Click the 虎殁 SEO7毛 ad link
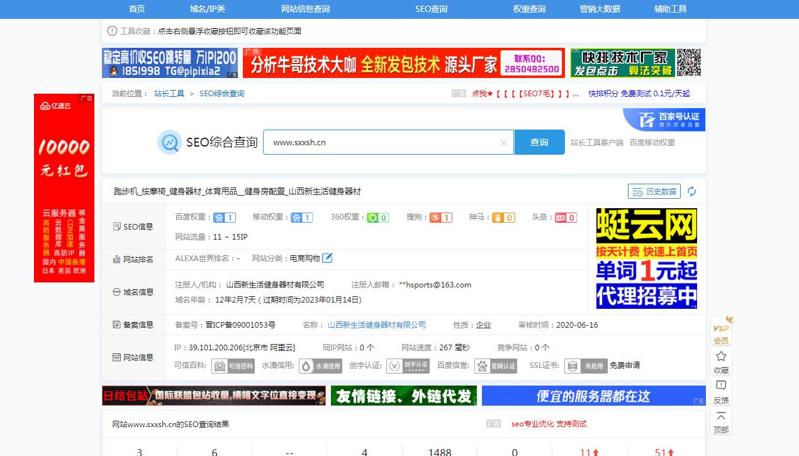The height and width of the screenshot is (456, 799). pos(525,94)
